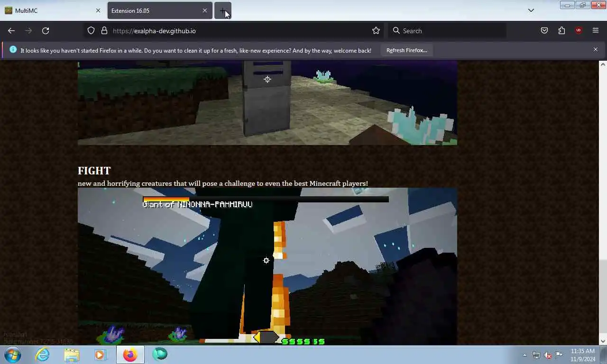The width and height of the screenshot is (607, 364).
Task: Open the Extensions puzzle icon
Action: click(561, 31)
